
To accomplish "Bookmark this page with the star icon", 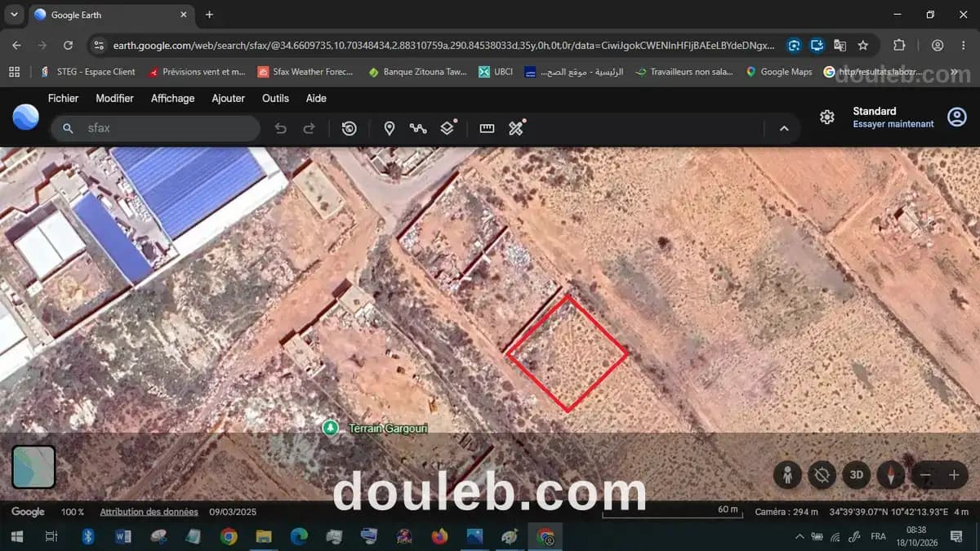I will click(x=863, y=46).
